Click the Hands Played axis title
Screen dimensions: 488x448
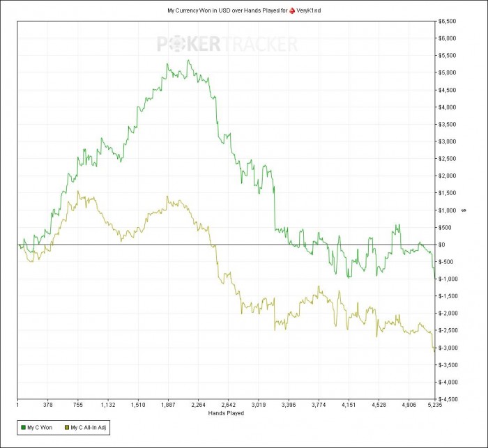pyautogui.click(x=226, y=413)
